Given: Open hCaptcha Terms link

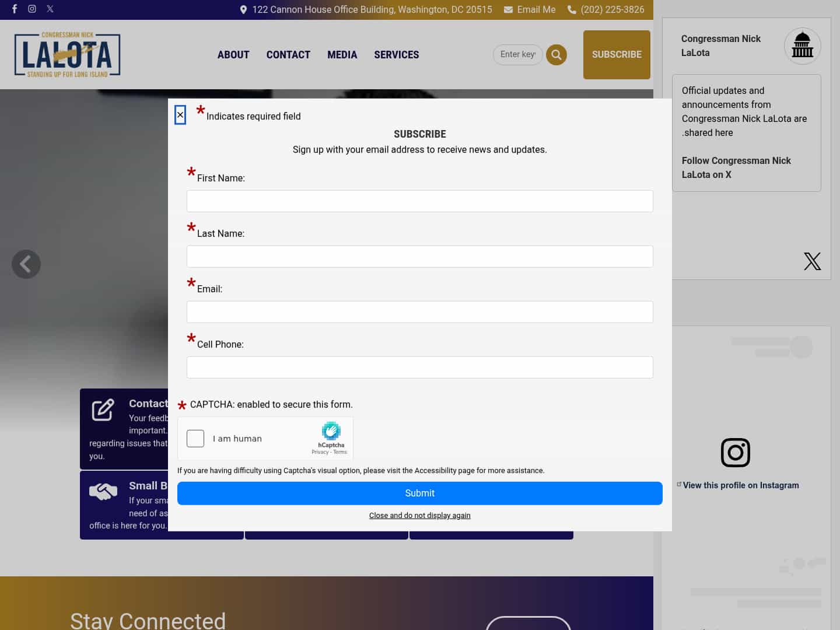Looking at the screenshot, I should click(340, 452).
